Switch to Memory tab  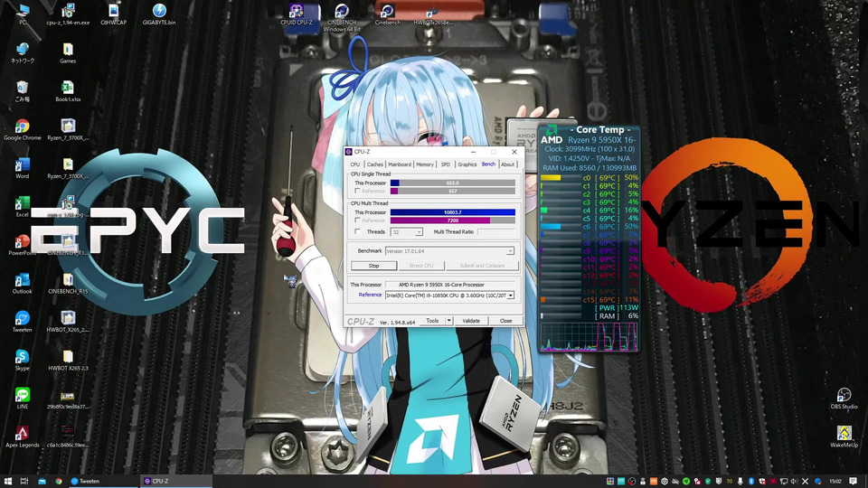point(425,164)
